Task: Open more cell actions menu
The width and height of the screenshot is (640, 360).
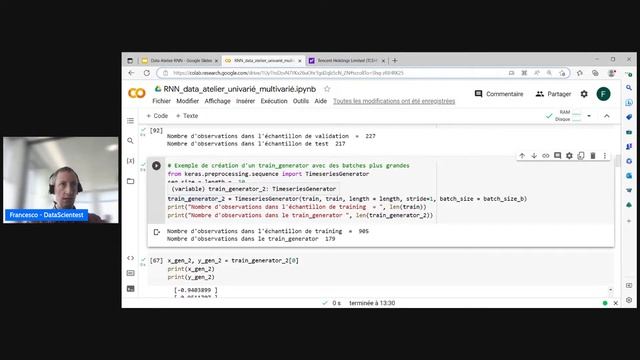Action: pyautogui.click(x=604, y=156)
